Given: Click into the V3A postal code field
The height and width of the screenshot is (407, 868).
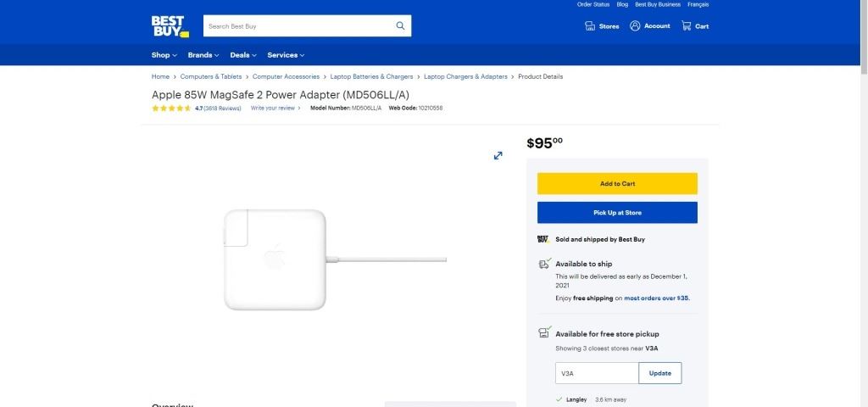Looking at the screenshot, I should (x=596, y=373).
